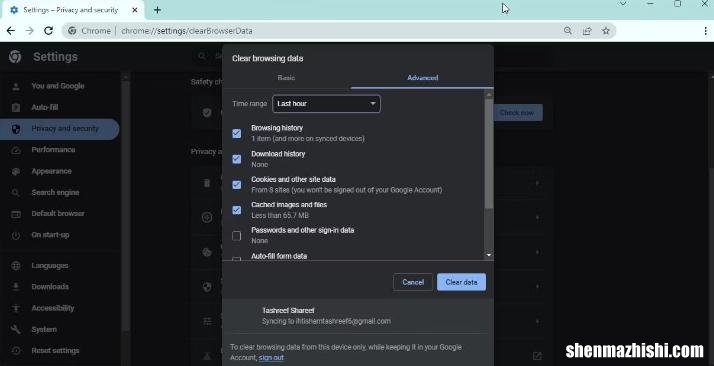Click the dialog list scroll up arrow

489,95
